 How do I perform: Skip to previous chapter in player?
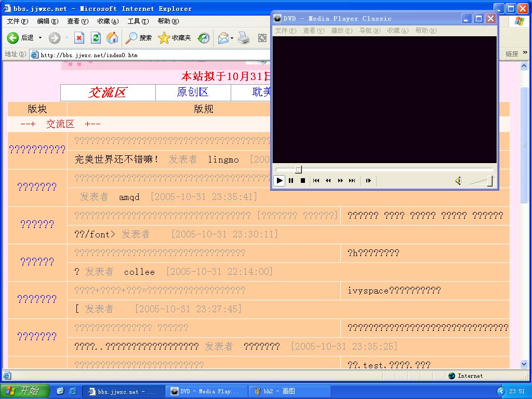point(316,180)
